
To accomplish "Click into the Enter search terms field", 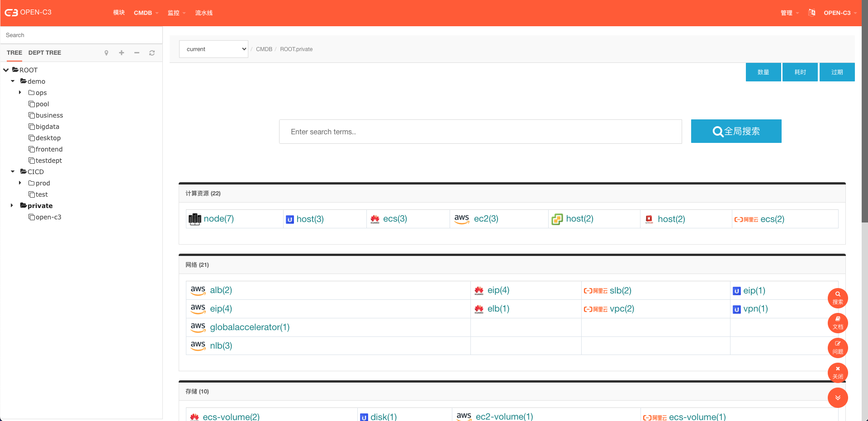I will 480,132.
